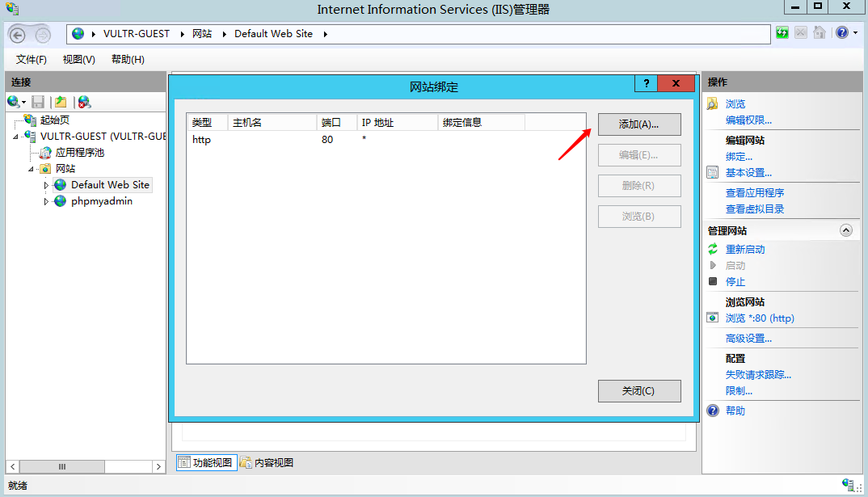Click the globe icon in address bar
The width and height of the screenshot is (868, 497).
coord(78,34)
